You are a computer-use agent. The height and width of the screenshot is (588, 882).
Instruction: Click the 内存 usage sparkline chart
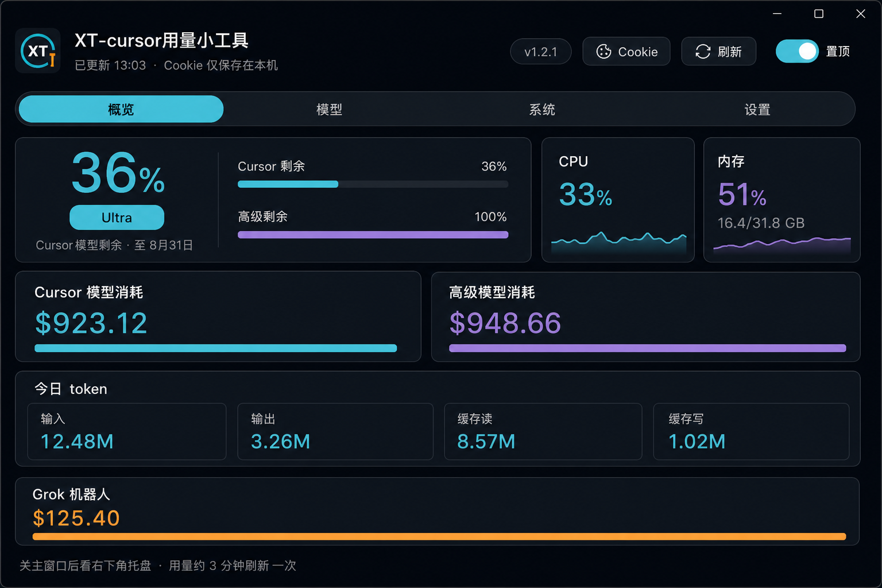pos(782,245)
